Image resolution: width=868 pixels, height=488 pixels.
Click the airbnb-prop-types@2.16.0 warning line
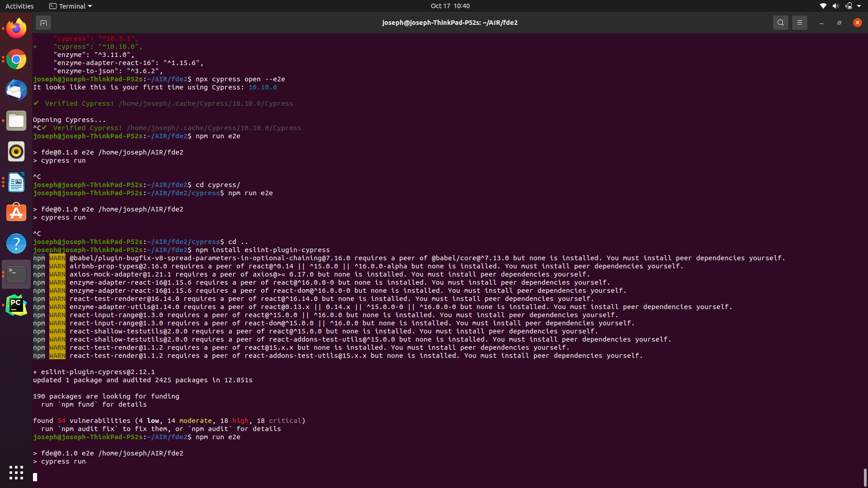click(358, 266)
